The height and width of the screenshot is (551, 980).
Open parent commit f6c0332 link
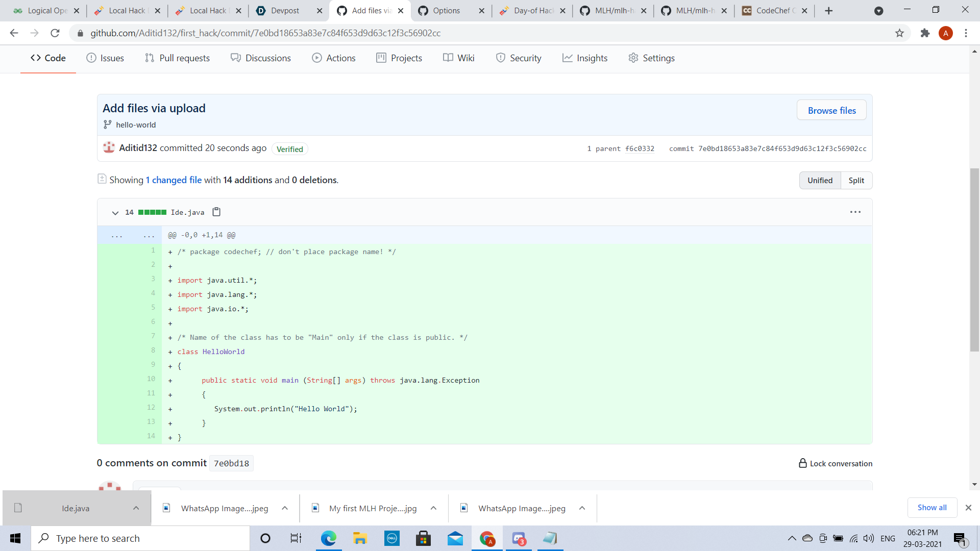click(640, 148)
